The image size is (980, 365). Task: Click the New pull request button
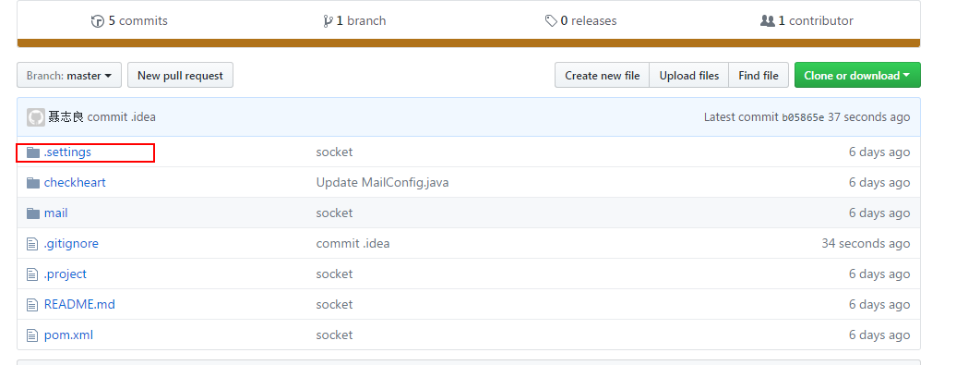click(180, 75)
